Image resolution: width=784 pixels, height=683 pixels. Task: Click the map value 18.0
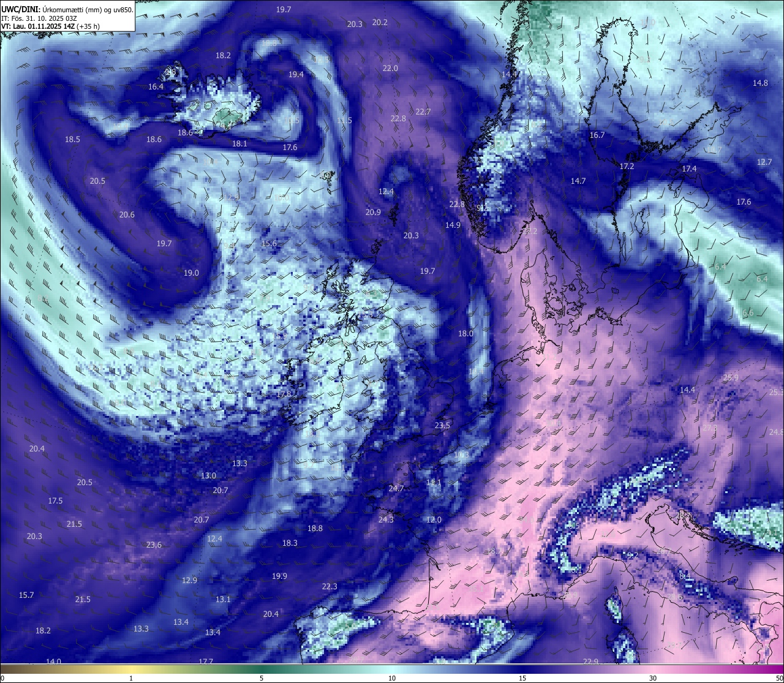pos(466,333)
